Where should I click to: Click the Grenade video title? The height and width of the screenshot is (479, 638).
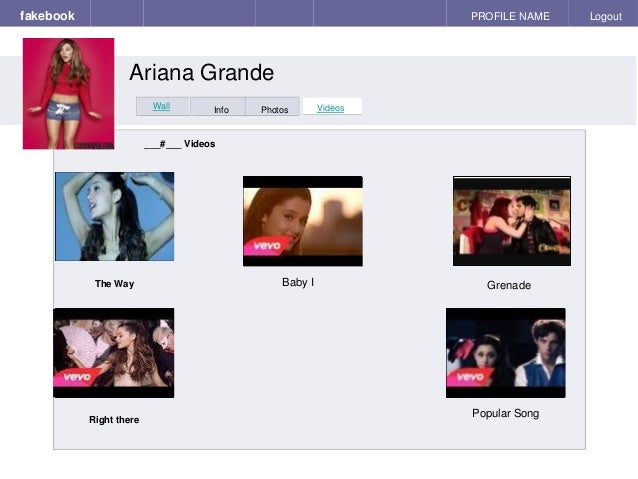coord(509,285)
